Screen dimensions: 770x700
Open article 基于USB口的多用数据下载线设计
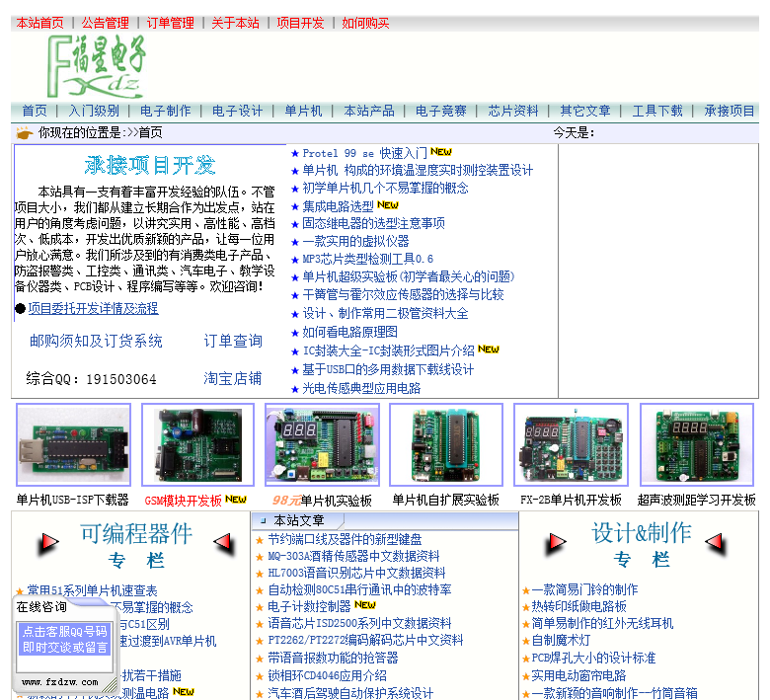click(388, 369)
